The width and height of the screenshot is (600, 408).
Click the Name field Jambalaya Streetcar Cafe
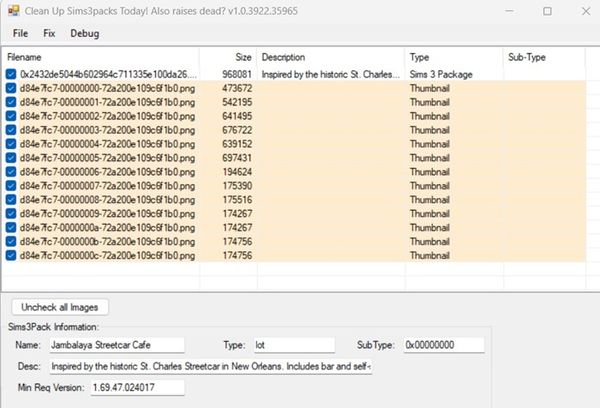click(x=117, y=345)
